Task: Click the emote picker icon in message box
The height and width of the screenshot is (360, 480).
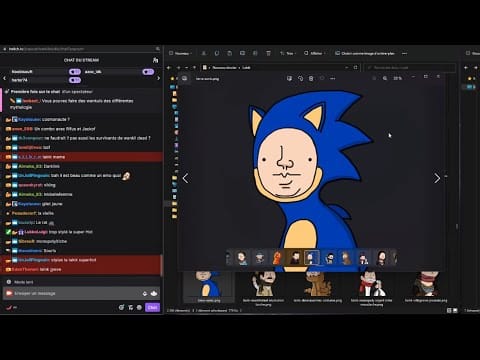Action: pyautogui.click(x=154, y=293)
